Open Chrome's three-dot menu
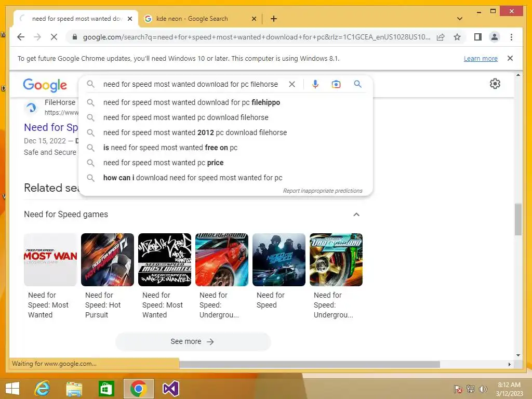Viewport: 532px width, 399px height. pos(511,37)
